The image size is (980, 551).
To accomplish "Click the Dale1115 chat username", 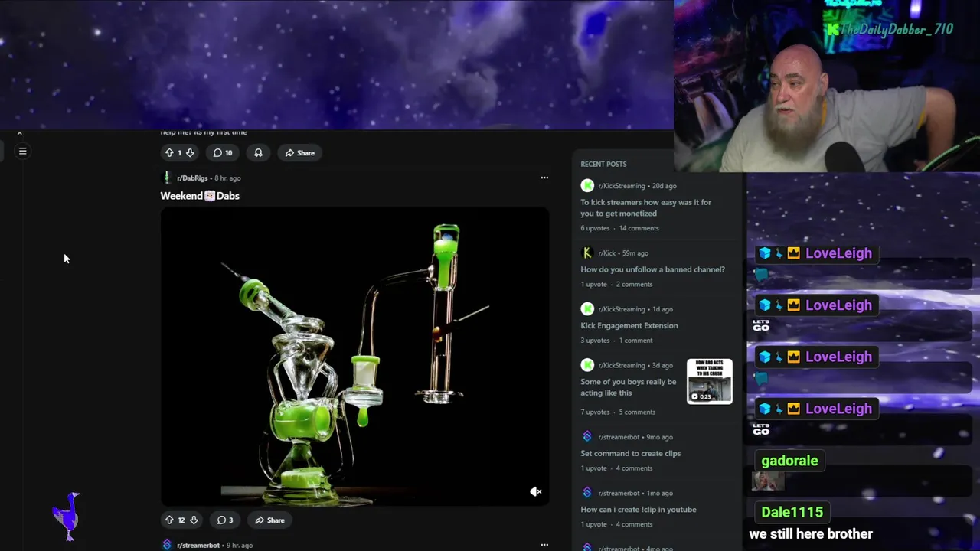I will 792,512.
